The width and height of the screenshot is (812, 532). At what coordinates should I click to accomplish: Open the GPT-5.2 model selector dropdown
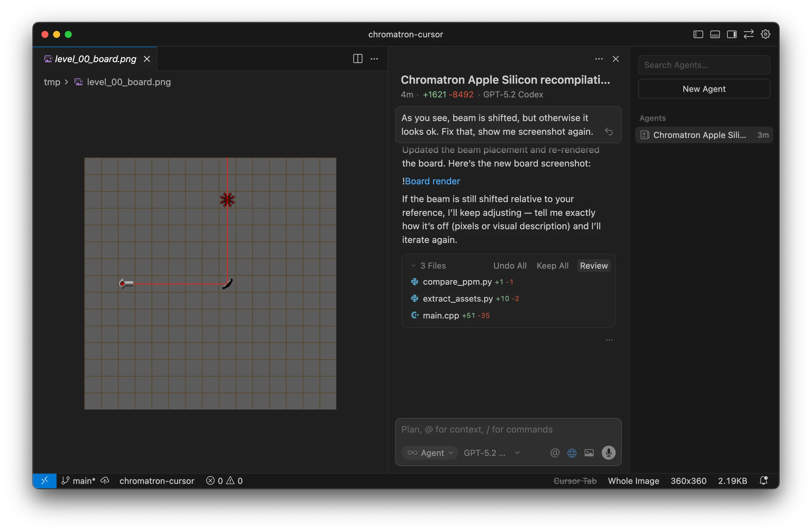(x=491, y=452)
